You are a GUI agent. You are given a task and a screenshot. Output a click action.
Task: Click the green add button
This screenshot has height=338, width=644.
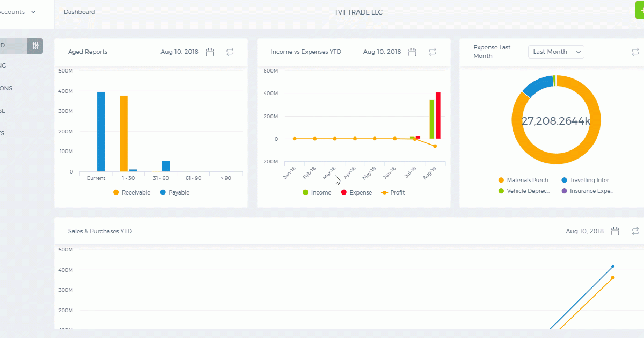pyautogui.click(x=640, y=10)
